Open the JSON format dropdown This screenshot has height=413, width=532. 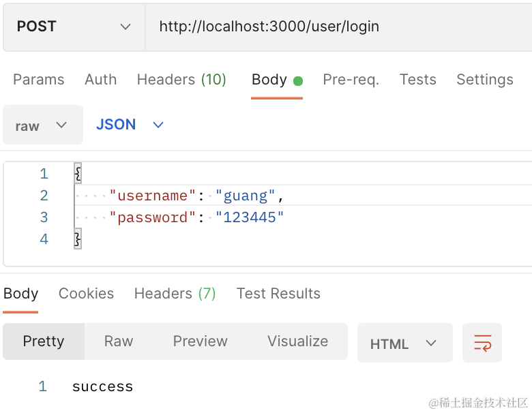point(130,125)
